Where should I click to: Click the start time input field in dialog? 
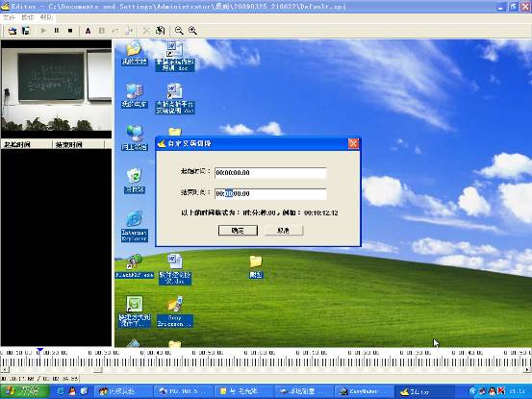(x=270, y=172)
